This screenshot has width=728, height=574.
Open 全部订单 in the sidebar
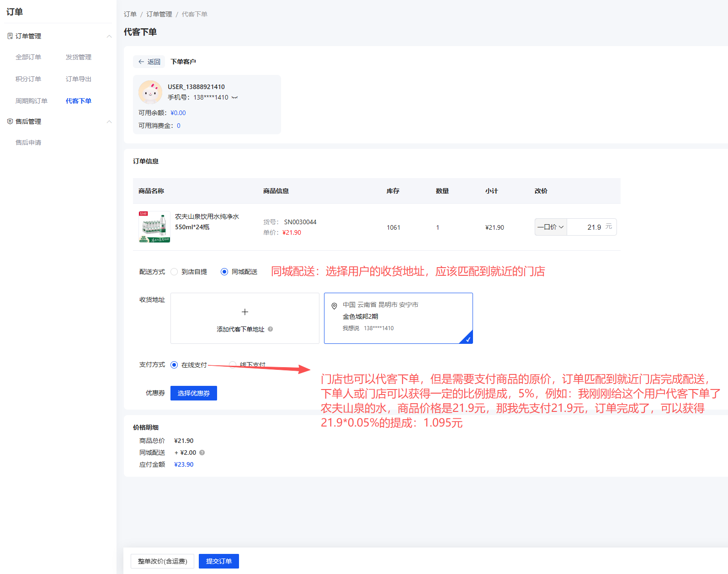(28, 57)
